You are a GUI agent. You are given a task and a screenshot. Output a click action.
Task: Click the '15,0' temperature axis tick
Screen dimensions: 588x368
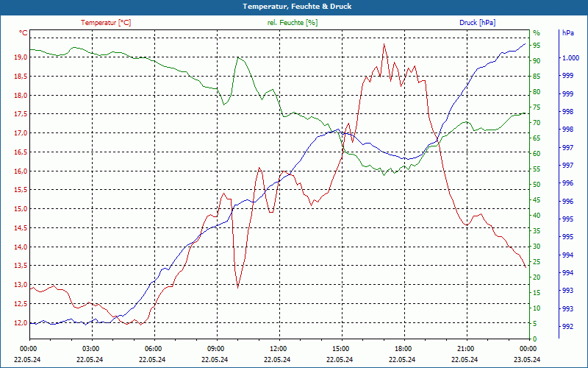coord(21,209)
